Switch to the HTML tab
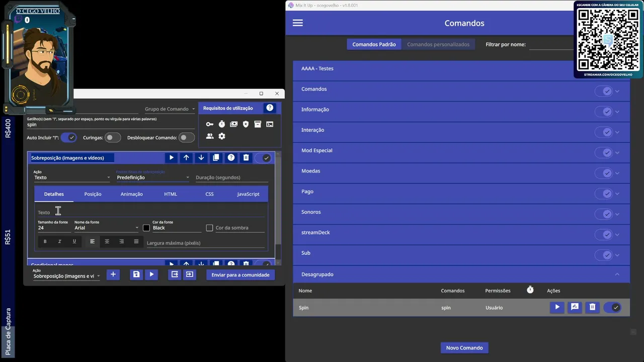 coord(171,194)
